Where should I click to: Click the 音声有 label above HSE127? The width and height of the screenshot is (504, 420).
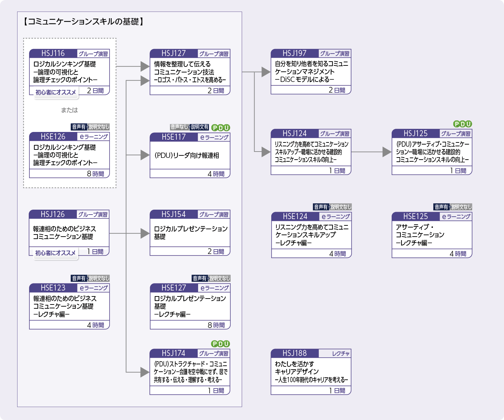pos(199,278)
